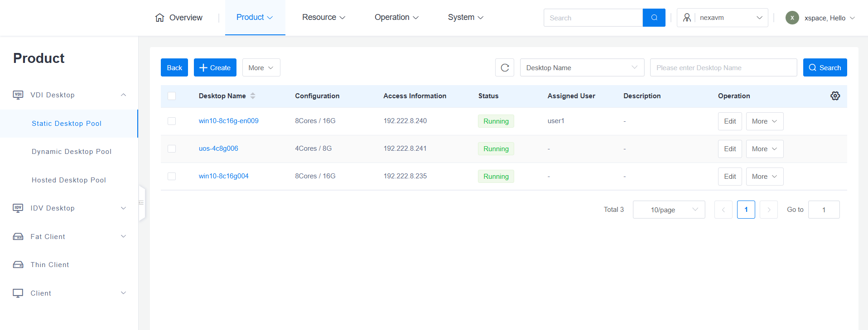
Task: Select the checkbox for win10-8c16g-en009
Action: 172,121
